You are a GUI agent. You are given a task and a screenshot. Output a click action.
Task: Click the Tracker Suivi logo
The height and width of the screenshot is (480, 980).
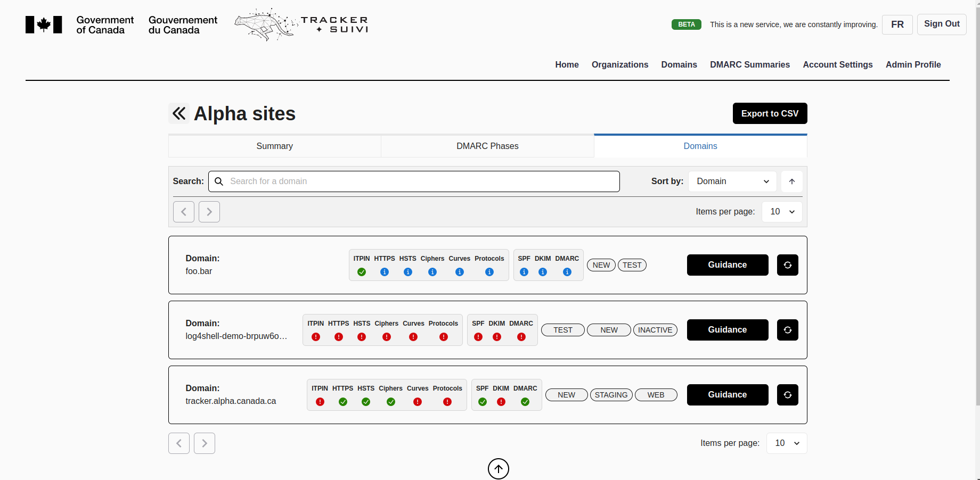tap(301, 24)
